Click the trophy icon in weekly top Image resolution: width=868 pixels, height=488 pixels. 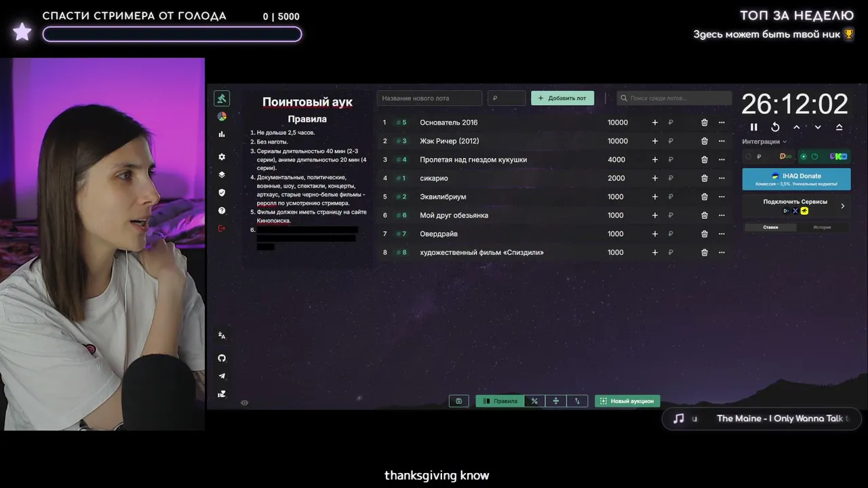(849, 34)
